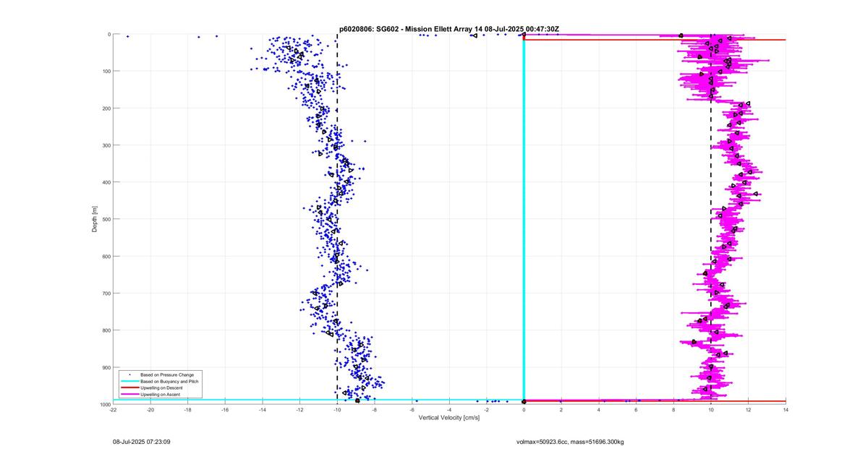Click the '0' tick on the depth axis
Viewport: 868px width, 454px height.
pyautogui.click(x=109, y=34)
